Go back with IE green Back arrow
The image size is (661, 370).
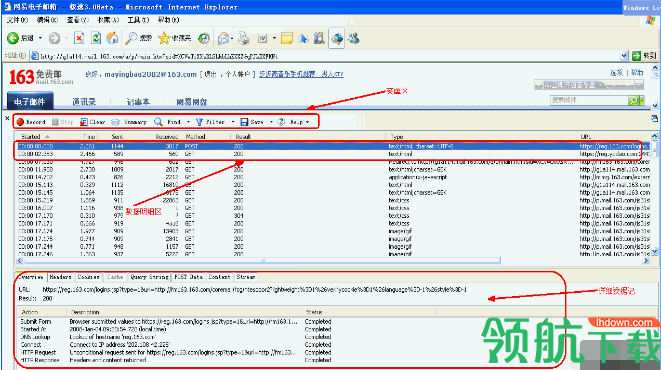[20, 38]
